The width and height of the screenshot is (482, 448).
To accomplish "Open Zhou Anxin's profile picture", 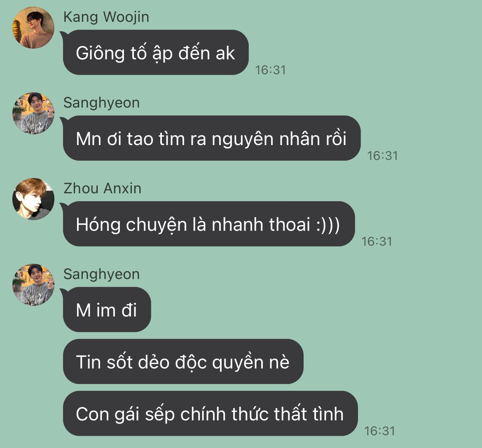I will point(33,199).
